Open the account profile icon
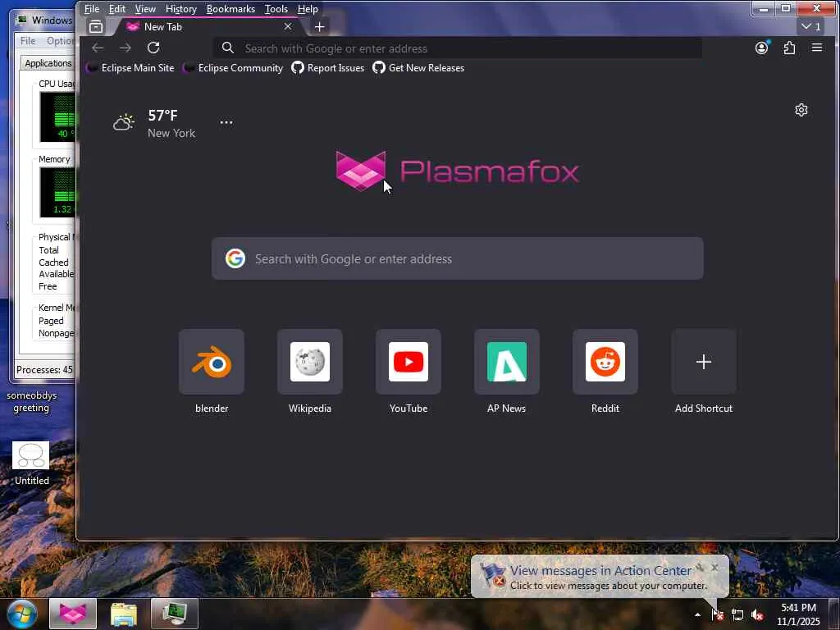 pyautogui.click(x=762, y=48)
